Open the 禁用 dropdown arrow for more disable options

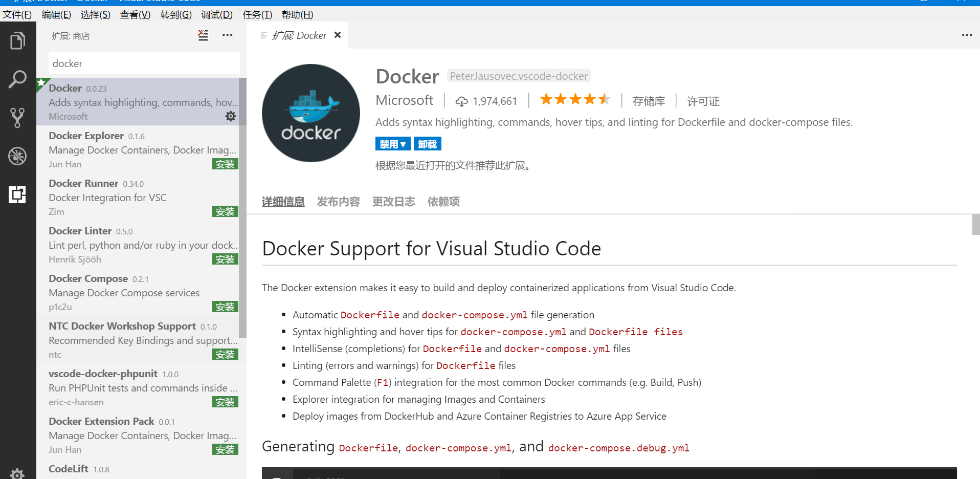pyautogui.click(x=403, y=144)
